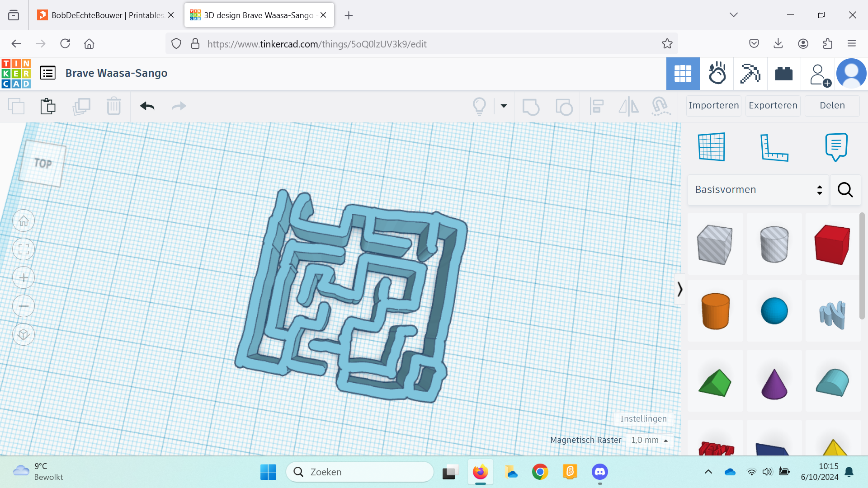Open the Magnetisch Raster 1,0 mm dropdown
Viewport: 868px width, 488px height.
click(650, 440)
